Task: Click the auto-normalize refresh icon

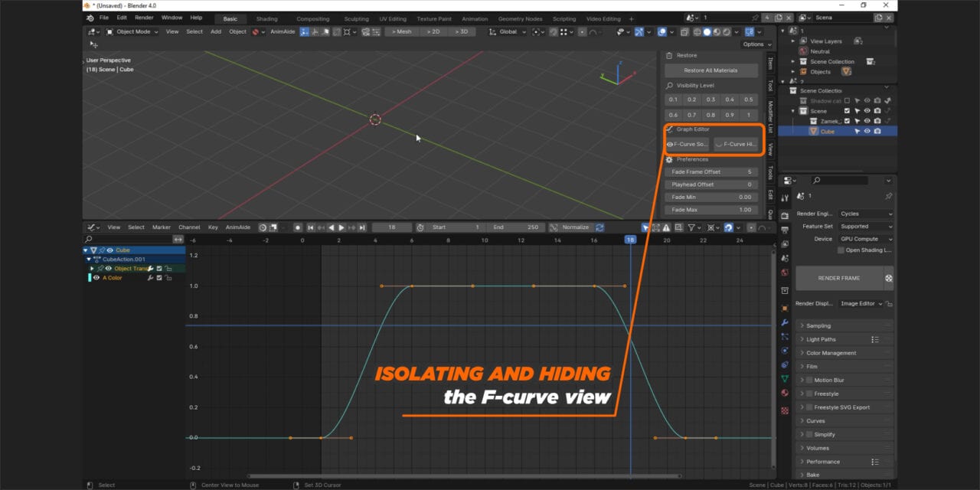Action: [599, 227]
